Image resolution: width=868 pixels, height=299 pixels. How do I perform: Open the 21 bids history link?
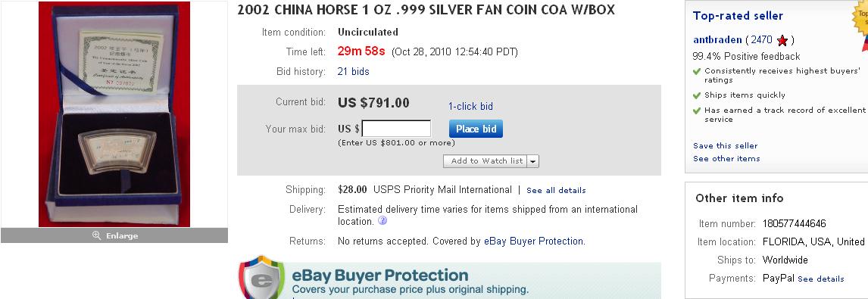tap(353, 71)
